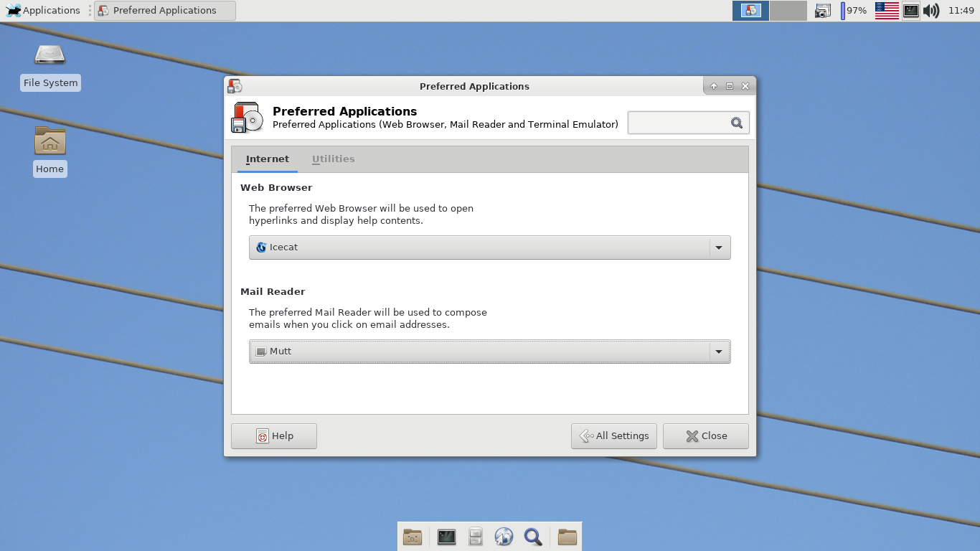The image size is (980, 551).
Task: Roll up the window with the title bar arrow button
Action: click(714, 86)
